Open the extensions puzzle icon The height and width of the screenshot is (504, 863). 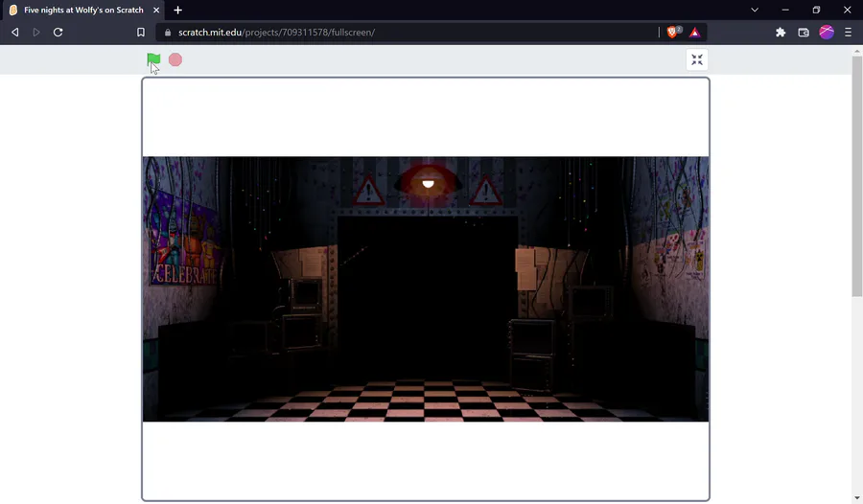coord(781,33)
